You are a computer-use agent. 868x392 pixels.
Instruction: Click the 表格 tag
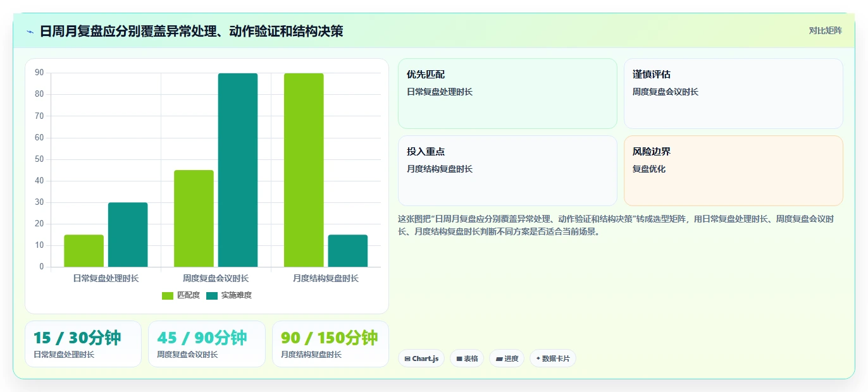467,358
